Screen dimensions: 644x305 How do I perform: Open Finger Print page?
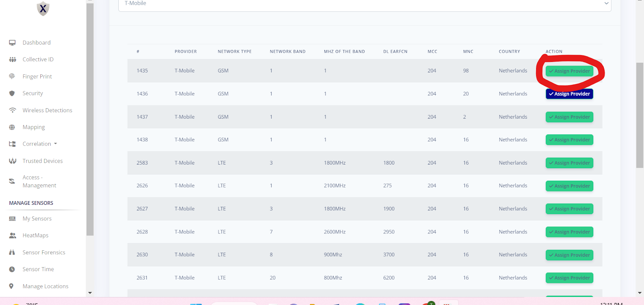point(37,76)
